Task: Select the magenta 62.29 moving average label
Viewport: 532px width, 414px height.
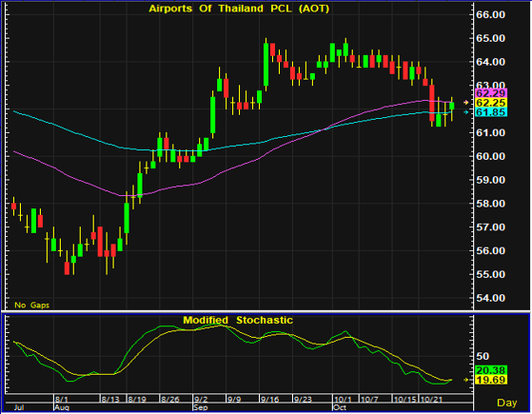Action: (491, 93)
